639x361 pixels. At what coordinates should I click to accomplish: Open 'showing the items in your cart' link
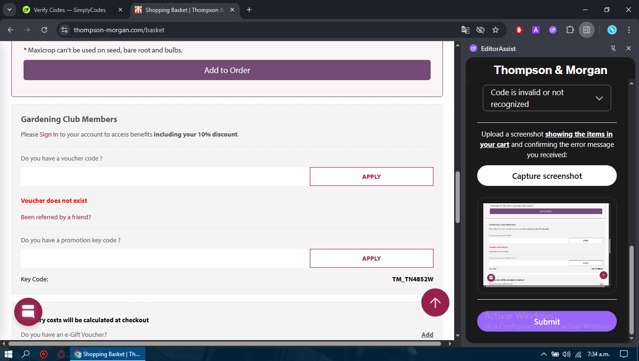click(x=546, y=139)
